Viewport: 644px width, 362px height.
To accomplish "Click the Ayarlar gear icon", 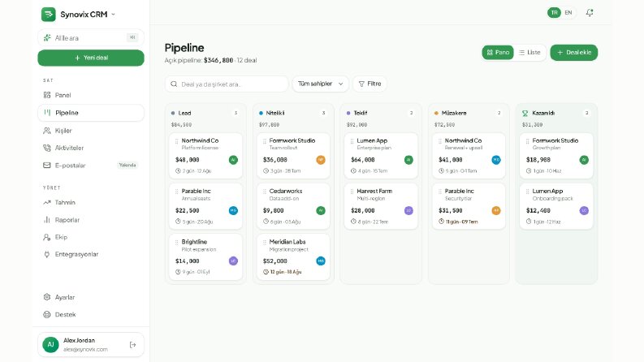I will pyautogui.click(x=47, y=297).
